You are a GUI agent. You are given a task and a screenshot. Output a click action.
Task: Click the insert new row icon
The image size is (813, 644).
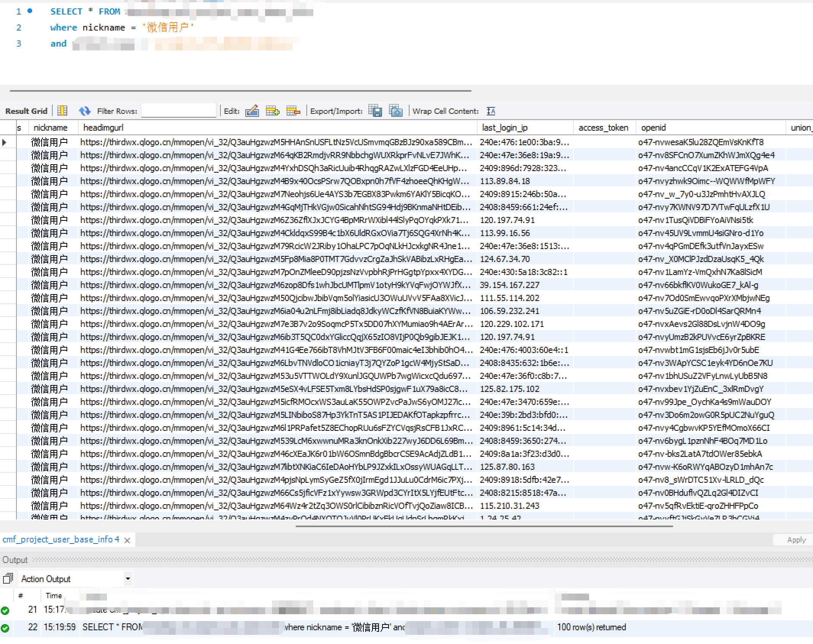272,111
